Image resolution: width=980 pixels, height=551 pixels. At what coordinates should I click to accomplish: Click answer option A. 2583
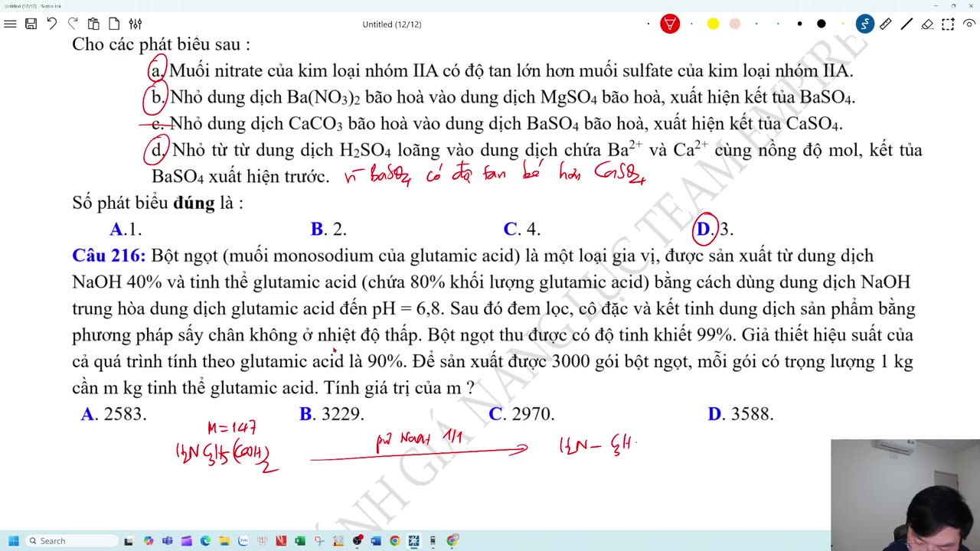click(114, 414)
